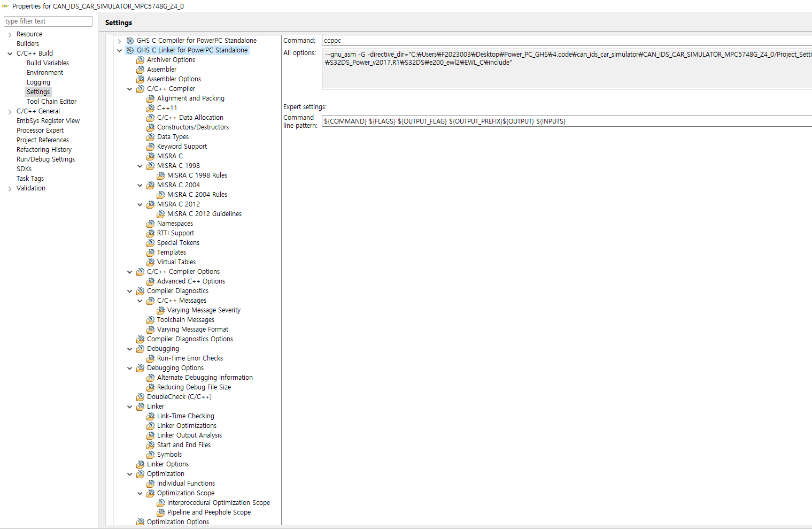Click the Assembler tool settings icon
812x529 pixels.
tap(150, 69)
